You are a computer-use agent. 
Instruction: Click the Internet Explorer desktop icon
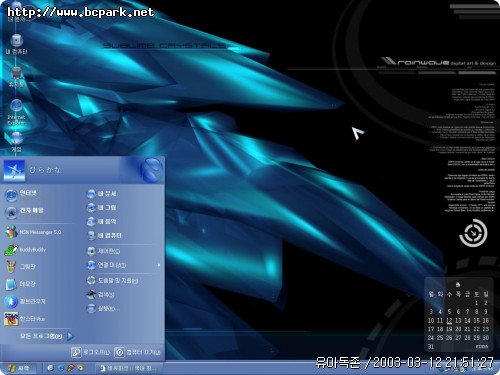[16, 112]
